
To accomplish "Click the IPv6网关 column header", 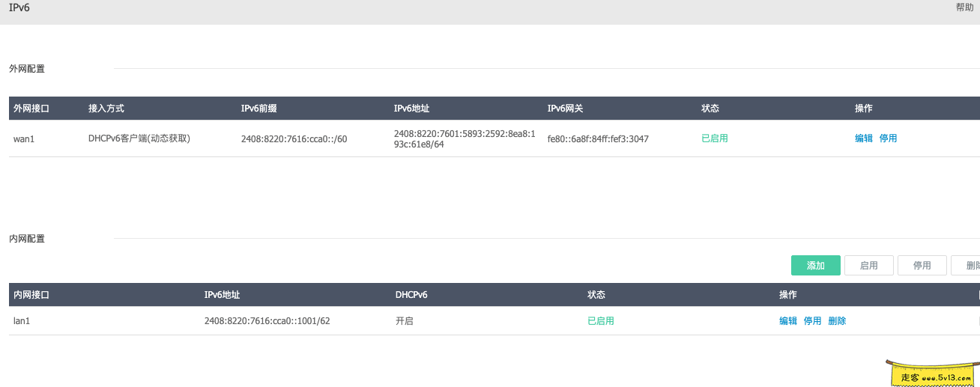I will [565, 109].
